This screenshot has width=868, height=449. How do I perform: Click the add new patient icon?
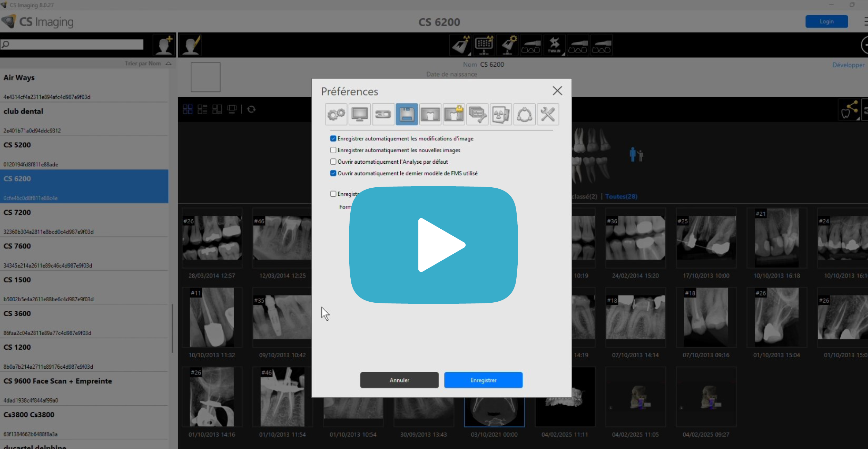coord(164,45)
